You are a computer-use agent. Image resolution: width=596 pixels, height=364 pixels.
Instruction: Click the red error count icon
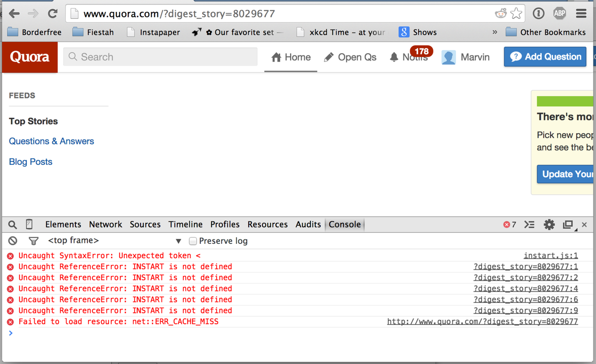[507, 225]
